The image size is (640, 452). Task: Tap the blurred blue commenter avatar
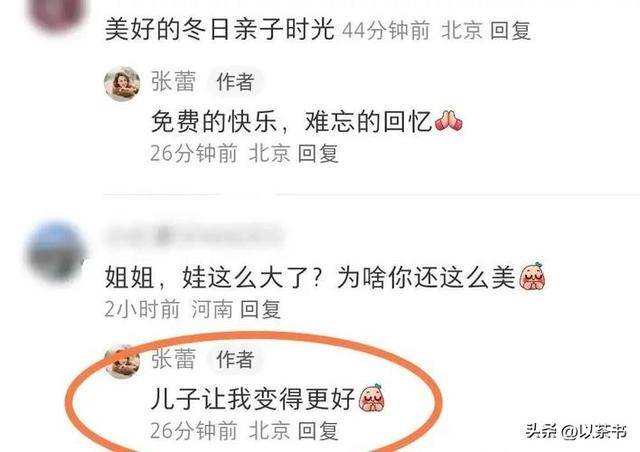57,250
